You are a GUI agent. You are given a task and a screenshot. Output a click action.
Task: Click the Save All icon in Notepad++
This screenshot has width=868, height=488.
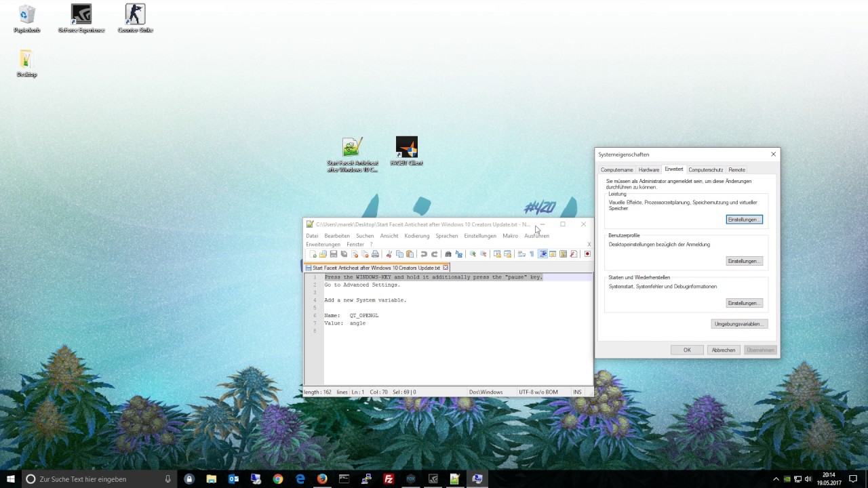click(344, 254)
